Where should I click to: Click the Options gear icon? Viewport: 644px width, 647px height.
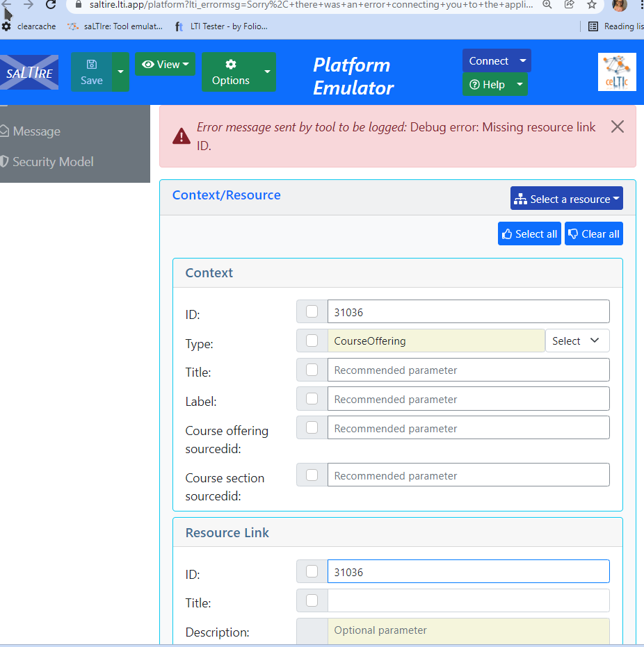tap(232, 65)
